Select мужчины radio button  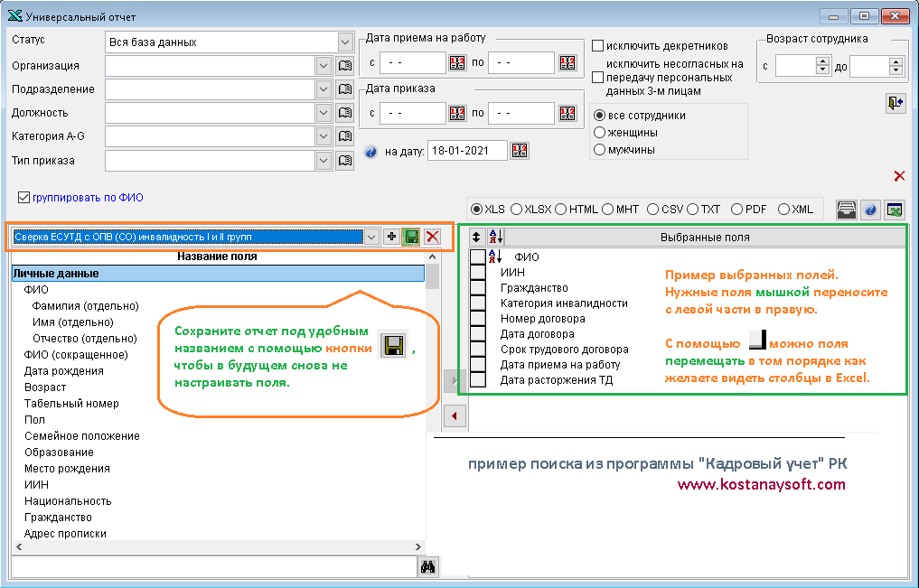[599, 149]
